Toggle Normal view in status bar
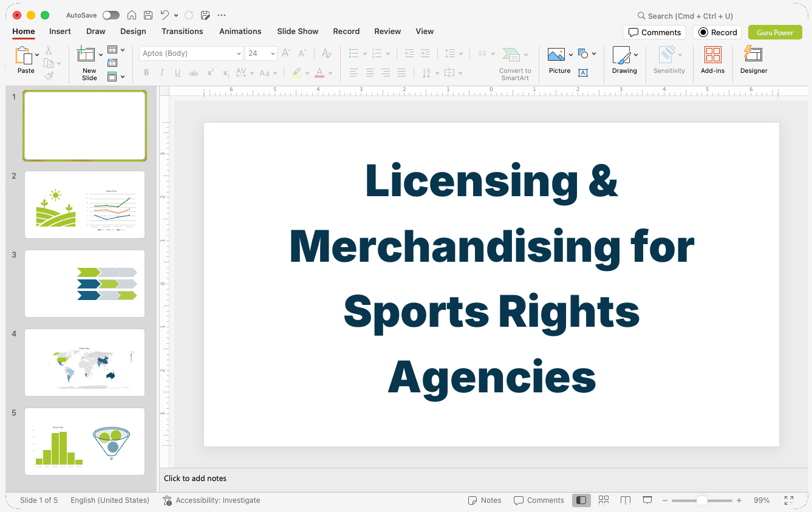Screen dimensions: 812x512 click(581, 500)
